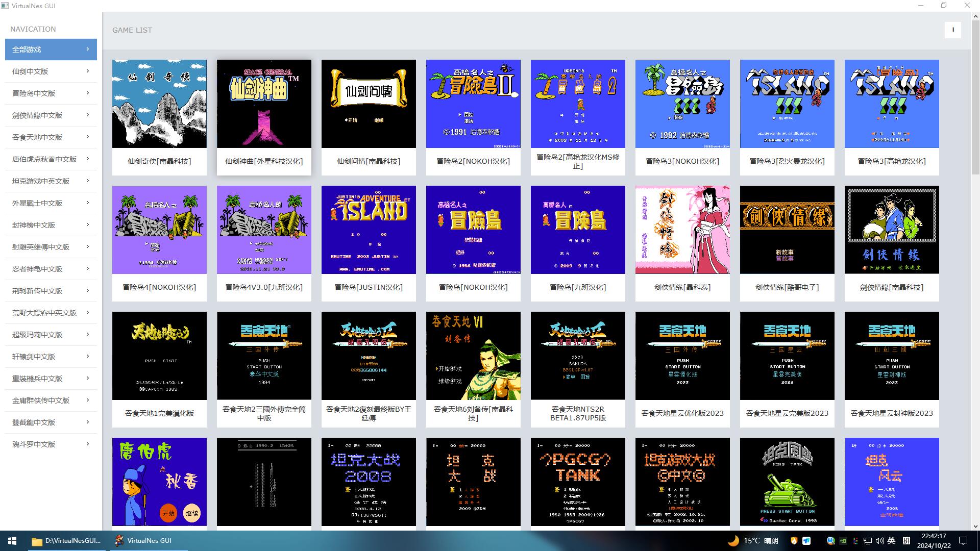The width and height of the screenshot is (980, 551).
Task: Open 吞食天地中文版 category
Action: (51, 137)
